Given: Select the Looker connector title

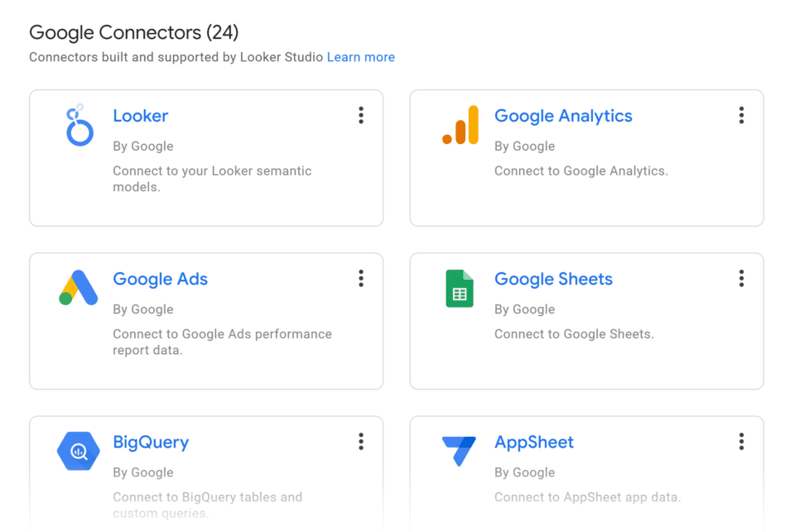Looking at the screenshot, I should (141, 116).
